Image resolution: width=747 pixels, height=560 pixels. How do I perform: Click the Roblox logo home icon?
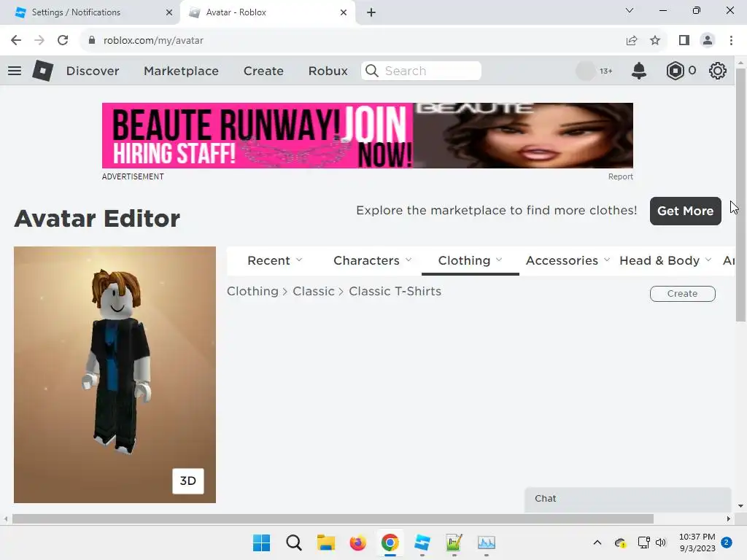pos(42,71)
